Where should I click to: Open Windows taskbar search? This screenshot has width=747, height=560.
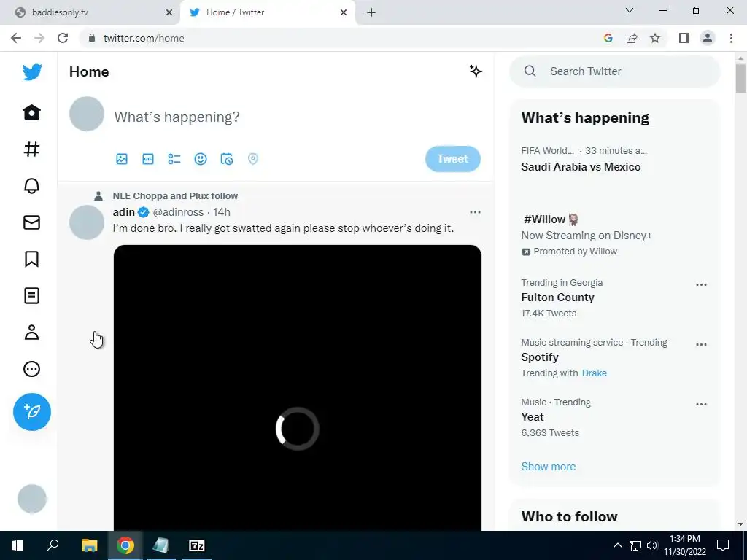click(x=53, y=545)
